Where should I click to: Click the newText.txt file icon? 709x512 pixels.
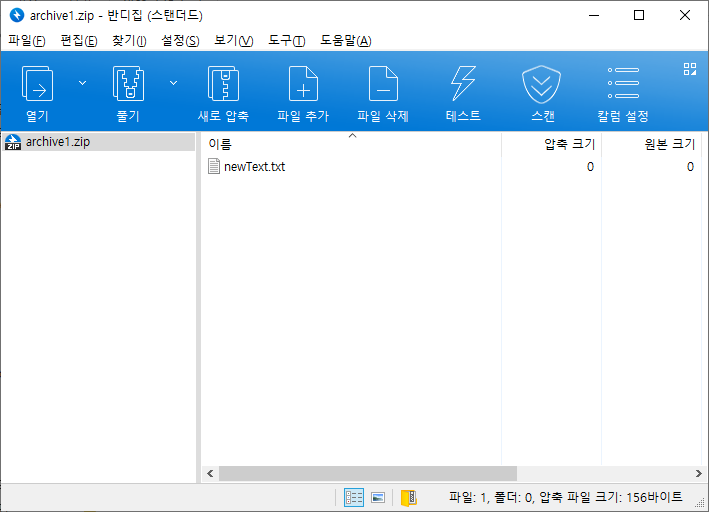point(214,166)
